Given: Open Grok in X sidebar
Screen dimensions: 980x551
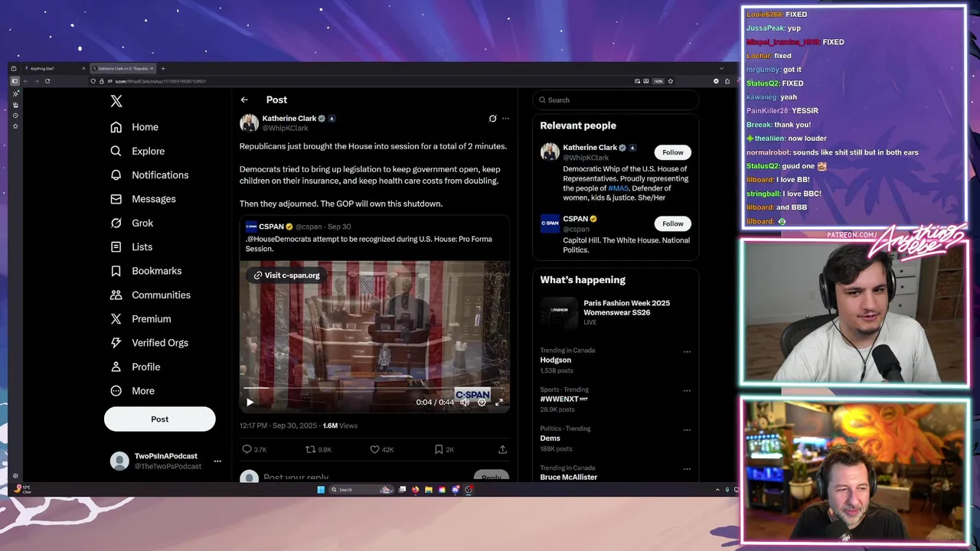Looking at the screenshot, I should pos(132,223).
